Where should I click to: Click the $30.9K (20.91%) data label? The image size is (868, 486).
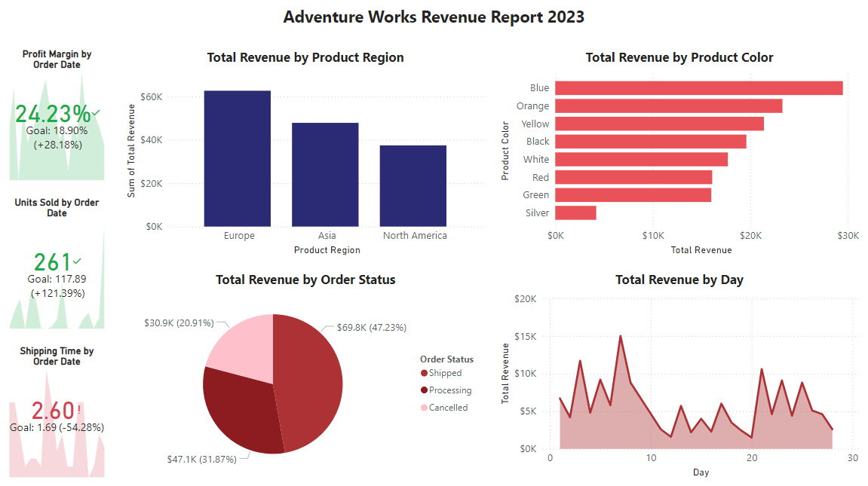pyautogui.click(x=179, y=322)
